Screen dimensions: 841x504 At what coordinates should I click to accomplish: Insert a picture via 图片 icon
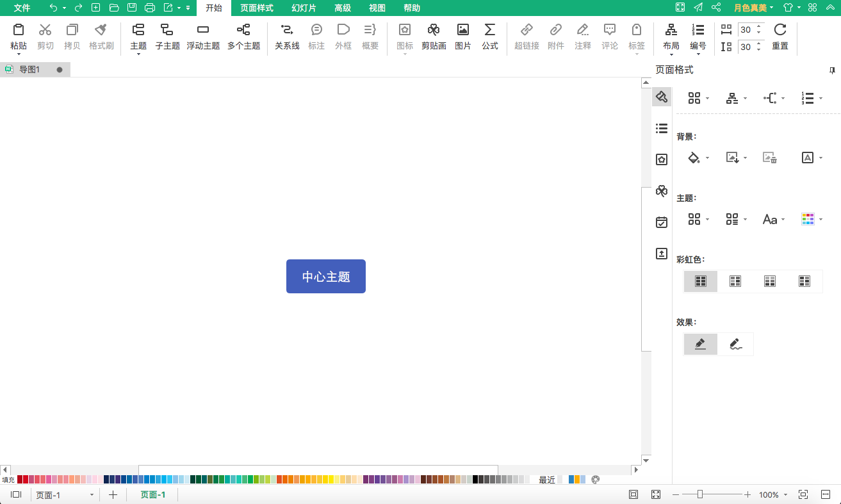(462, 30)
